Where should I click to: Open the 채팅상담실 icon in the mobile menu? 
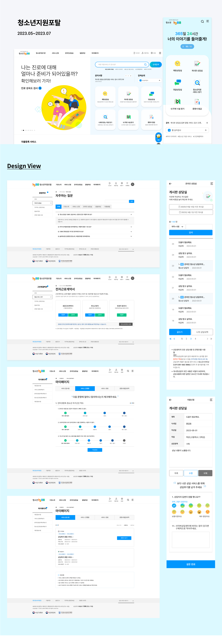click(x=177, y=64)
